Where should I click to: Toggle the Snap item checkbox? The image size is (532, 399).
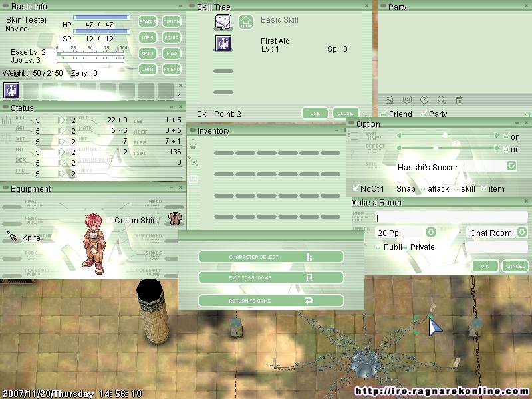[x=484, y=188]
